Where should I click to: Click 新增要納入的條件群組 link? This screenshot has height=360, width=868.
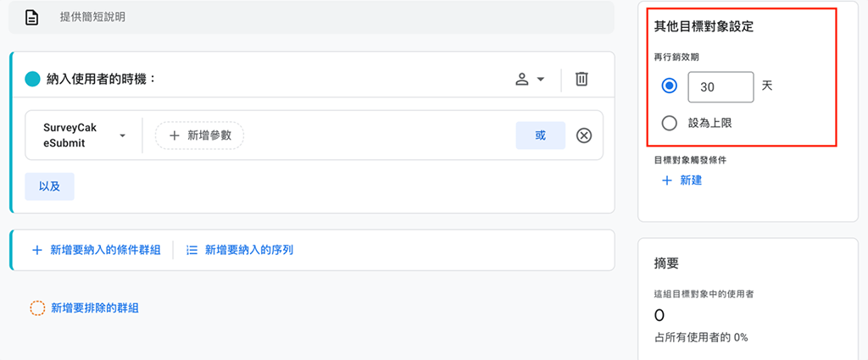[x=97, y=250]
